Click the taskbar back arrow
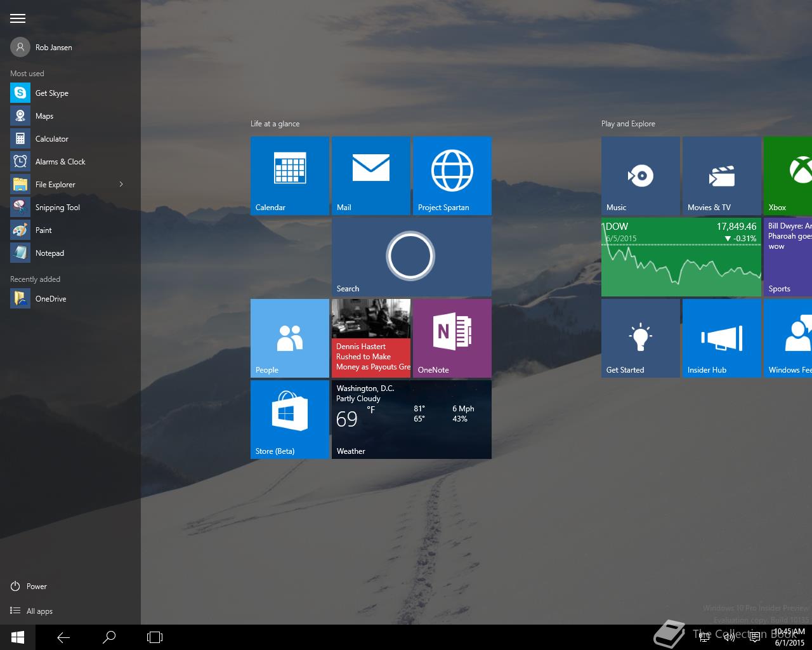 [63, 637]
